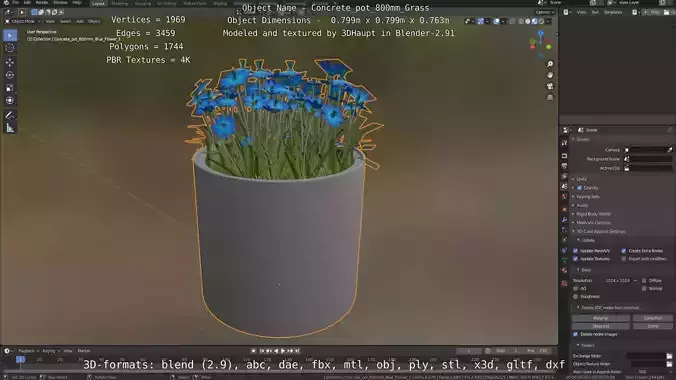The width and height of the screenshot is (676, 380).
Task: Open the Tool properties tab icon
Action: (x=564, y=143)
